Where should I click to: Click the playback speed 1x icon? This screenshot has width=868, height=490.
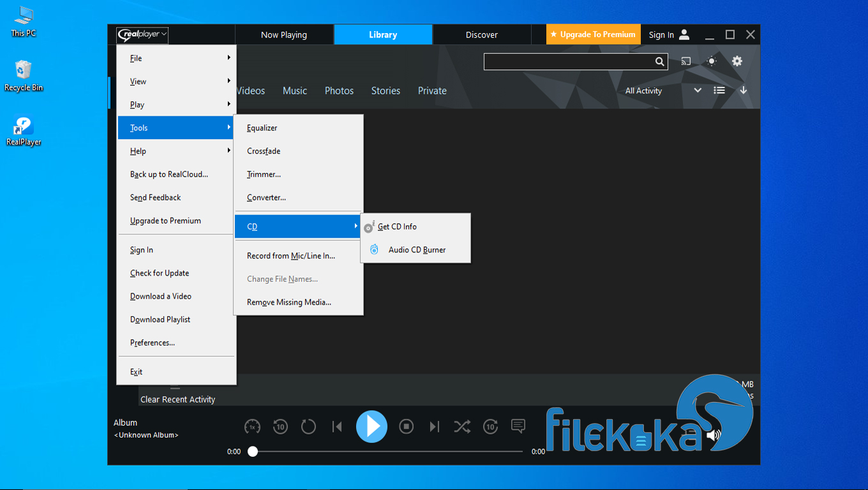253,427
